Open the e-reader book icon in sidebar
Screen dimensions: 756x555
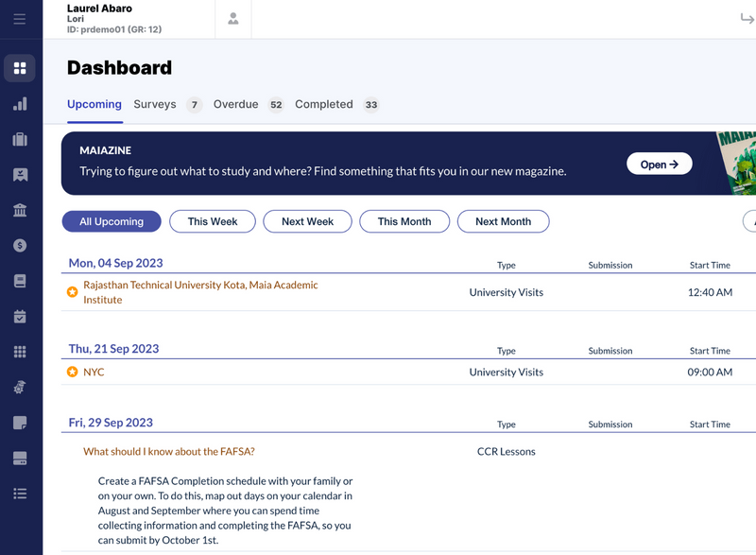coord(20,280)
